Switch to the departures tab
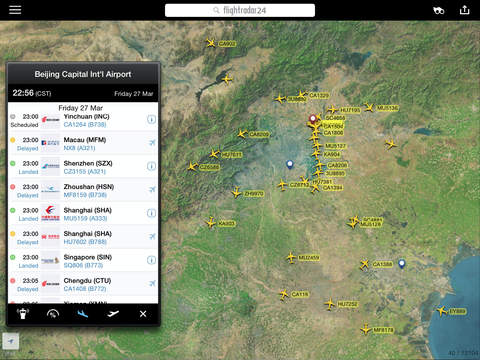 tap(113, 314)
